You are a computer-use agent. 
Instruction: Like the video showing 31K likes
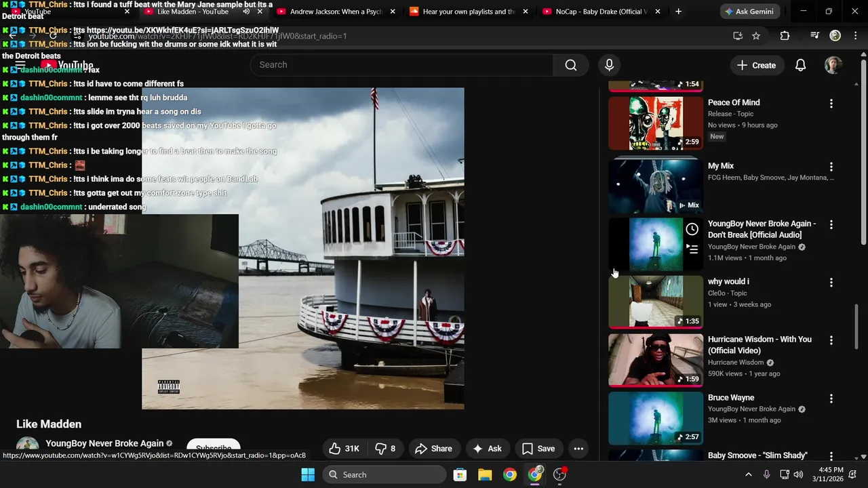[x=344, y=449]
